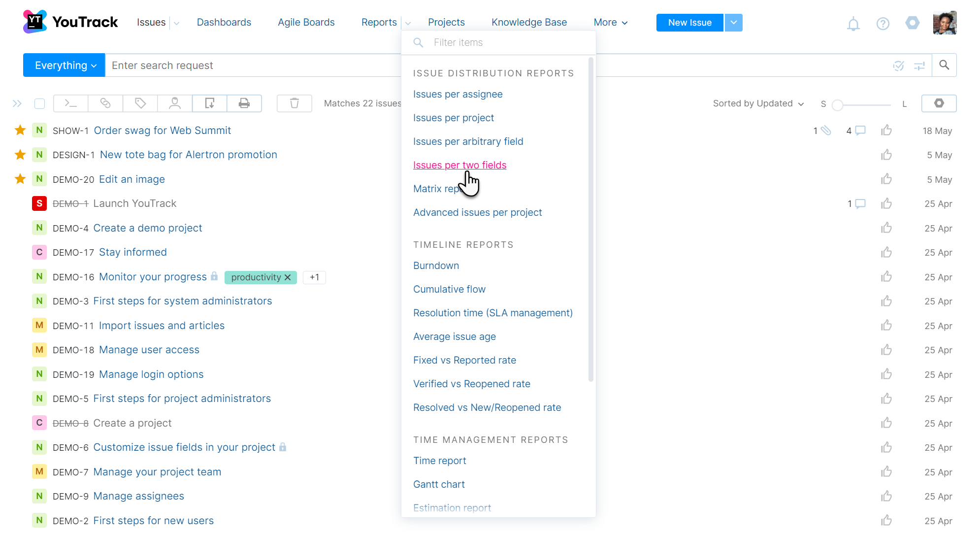The image size is (980, 535).
Task: Open the help question mark icon
Action: coord(882,23)
